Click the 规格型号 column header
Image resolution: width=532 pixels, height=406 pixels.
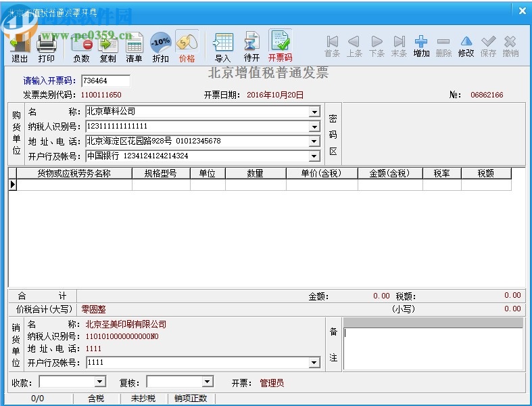click(x=161, y=174)
